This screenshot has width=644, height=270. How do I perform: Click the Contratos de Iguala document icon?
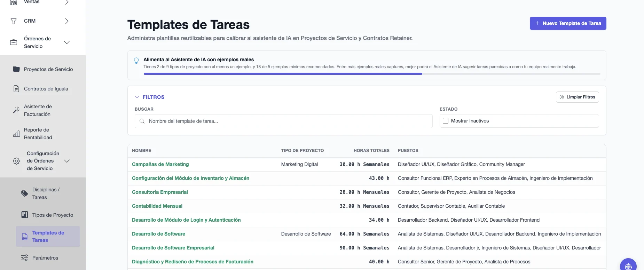tap(16, 89)
